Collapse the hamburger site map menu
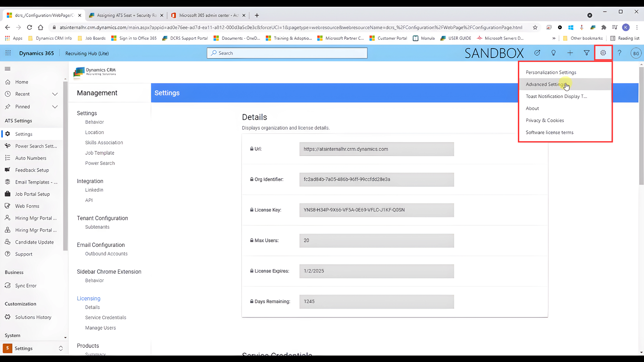 (x=8, y=69)
